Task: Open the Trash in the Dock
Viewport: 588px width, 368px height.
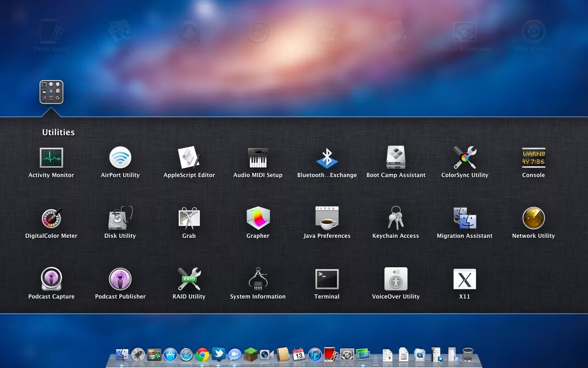Action: 468,355
